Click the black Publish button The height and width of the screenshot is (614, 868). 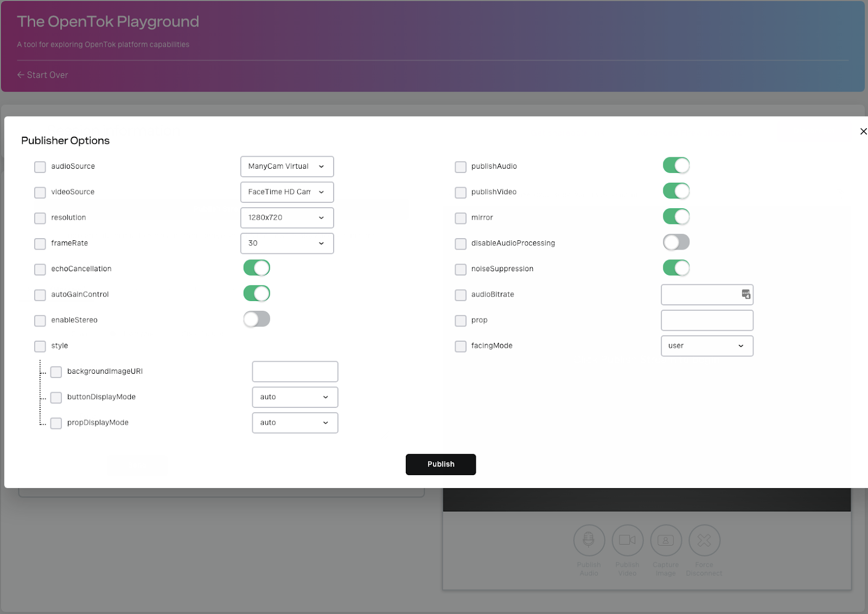[441, 464]
